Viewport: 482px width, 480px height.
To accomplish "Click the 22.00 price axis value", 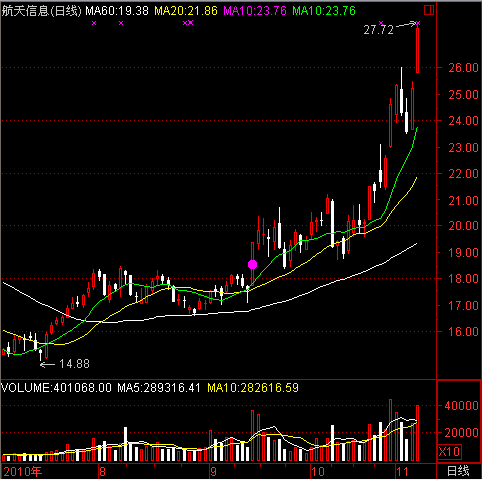I will [x=464, y=174].
